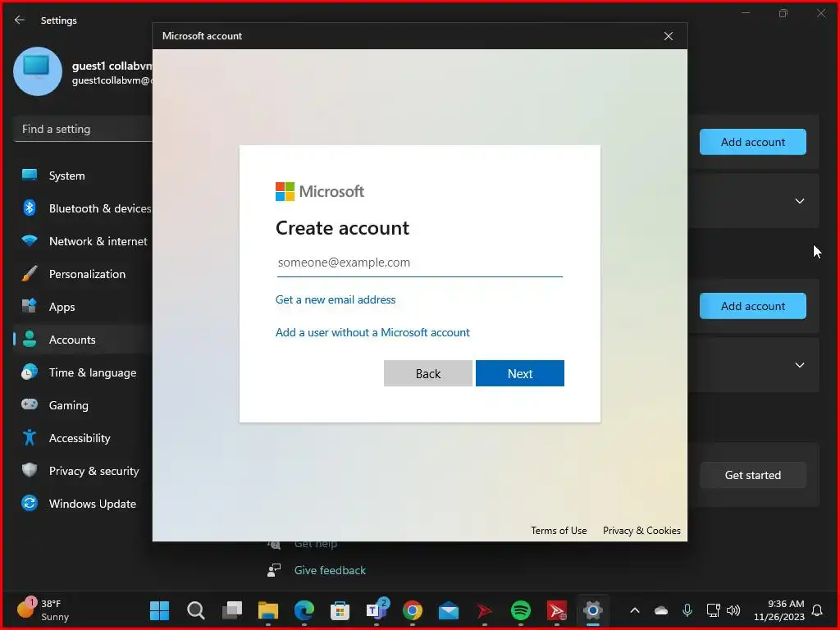Click the Wi-Fi icon beside Network & internet

tap(30, 240)
